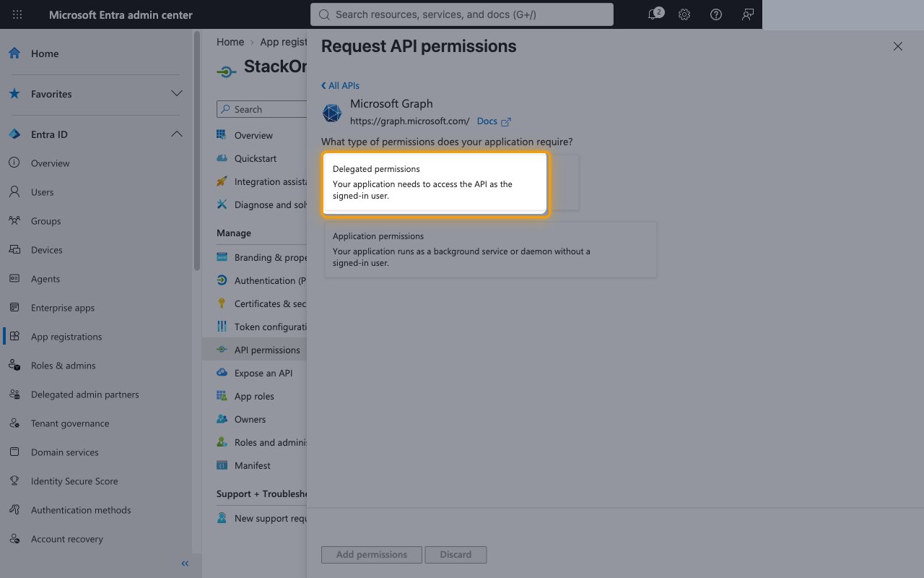Close the Request API permissions panel
924x578 pixels.
(898, 46)
